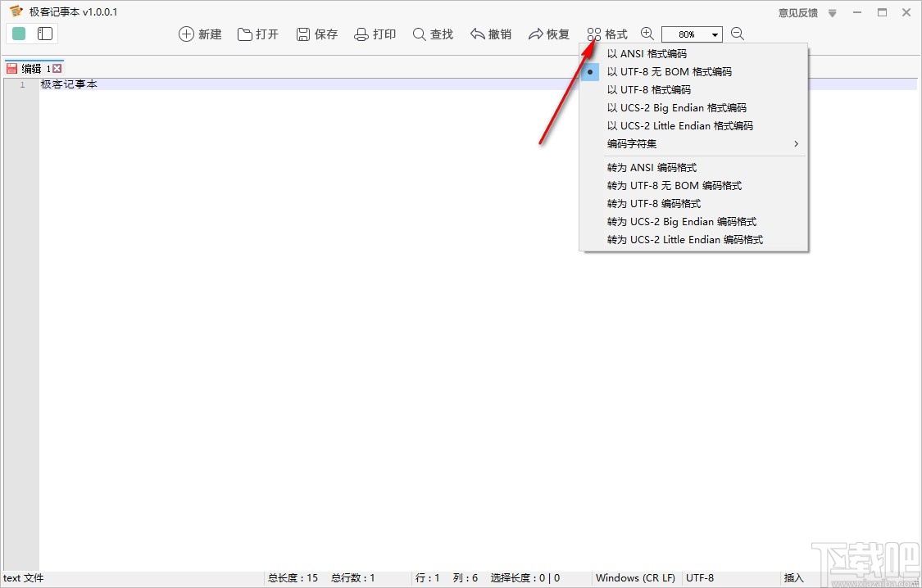Select 以 UTF-8 无 BOM 格式编码 option

693,72
